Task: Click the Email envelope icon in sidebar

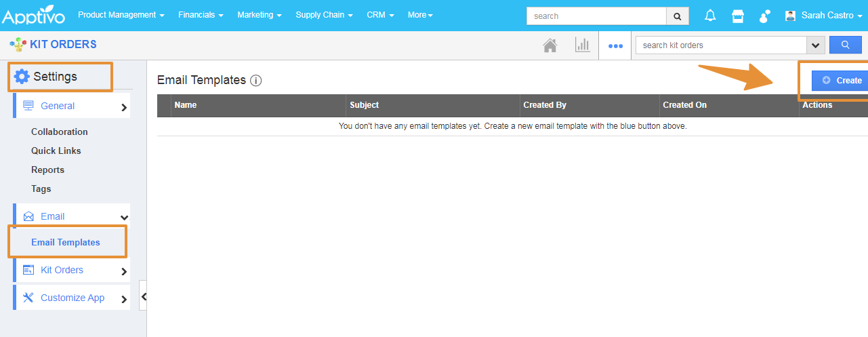Action: click(28, 216)
